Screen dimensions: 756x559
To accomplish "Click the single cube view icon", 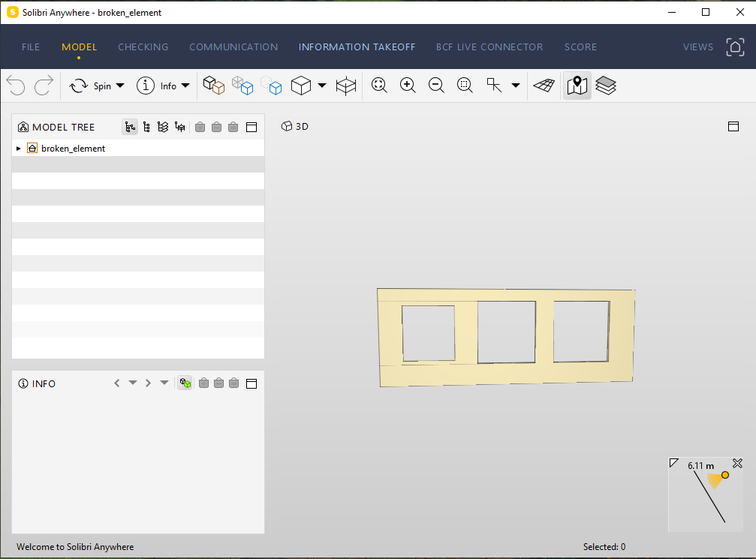I will click(301, 86).
